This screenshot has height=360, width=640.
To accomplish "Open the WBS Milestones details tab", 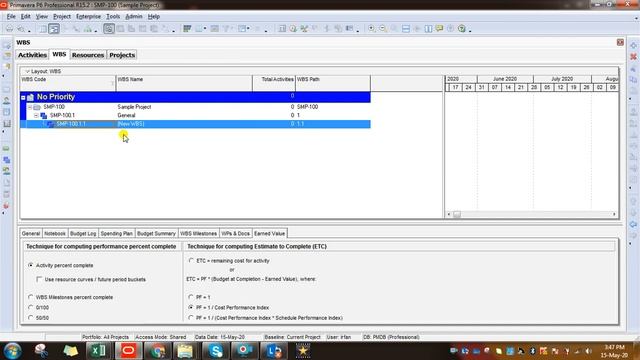I will [198, 233].
